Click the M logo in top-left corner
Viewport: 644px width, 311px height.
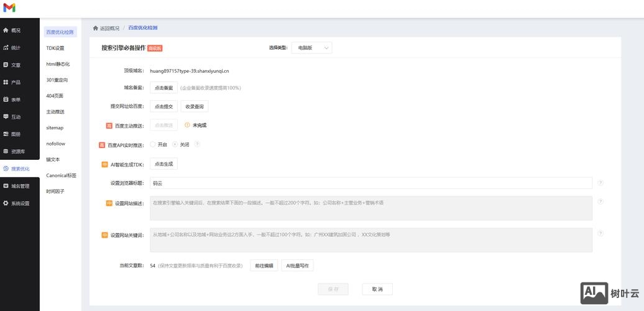click(9, 7)
